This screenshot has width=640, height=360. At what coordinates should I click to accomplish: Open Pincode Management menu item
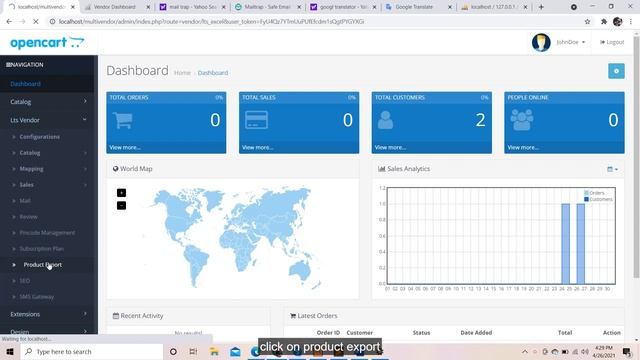[x=47, y=233]
